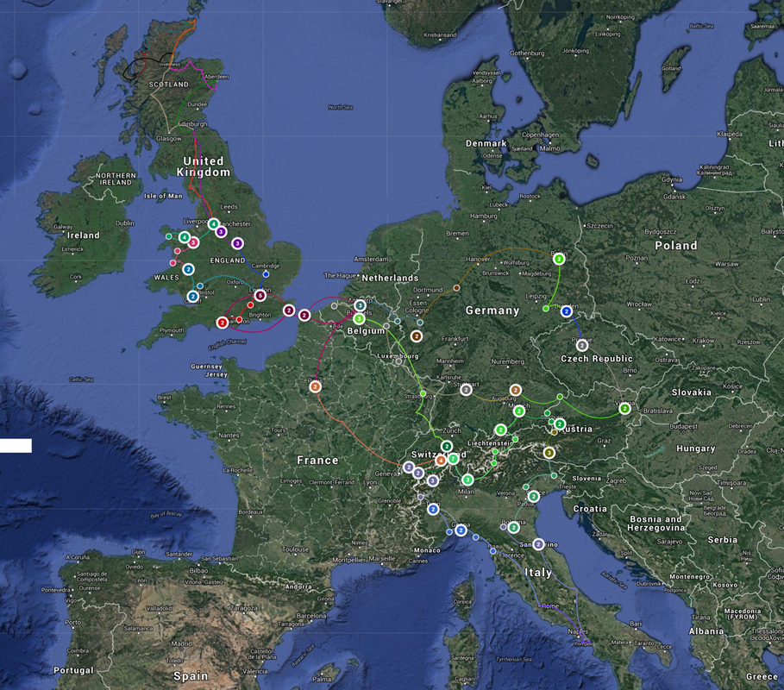Click the brown 2 marker below Cologne
Image resolution: width=784 pixels, height=690 pixels.
[x=417, y=336]
